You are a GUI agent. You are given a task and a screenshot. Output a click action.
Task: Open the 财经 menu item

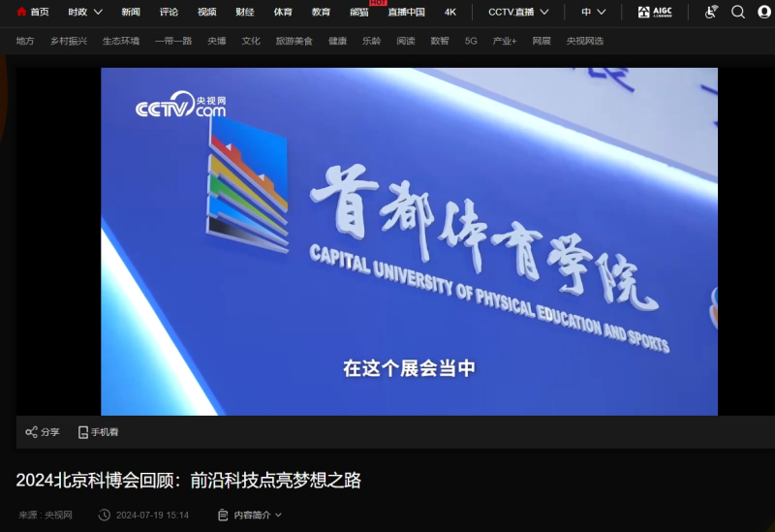point(245,12)
